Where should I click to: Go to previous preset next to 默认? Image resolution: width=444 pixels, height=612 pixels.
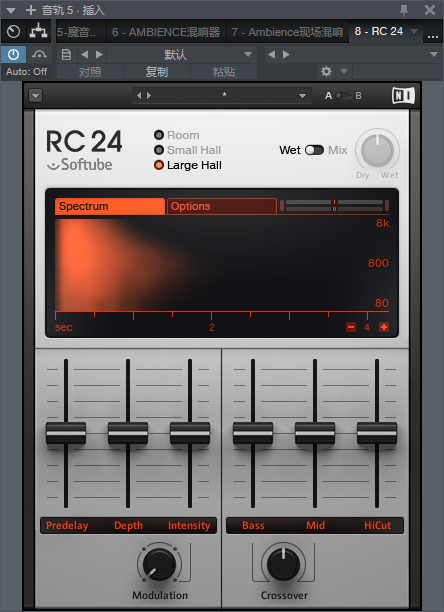84,55
